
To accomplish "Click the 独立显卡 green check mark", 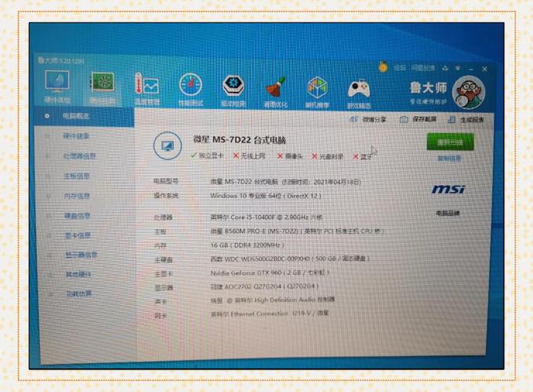I will coord(194,155).
